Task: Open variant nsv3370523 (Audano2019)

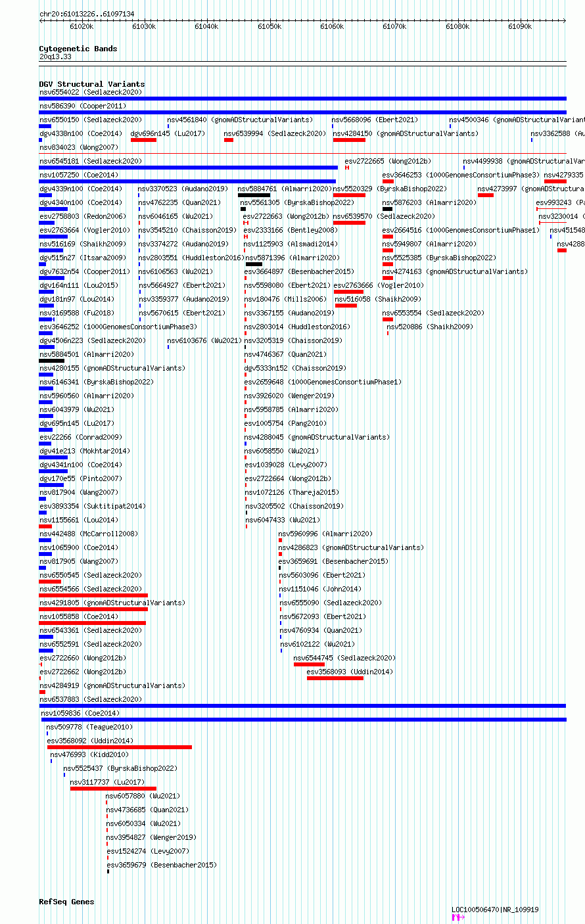Action: click(183, 189)
